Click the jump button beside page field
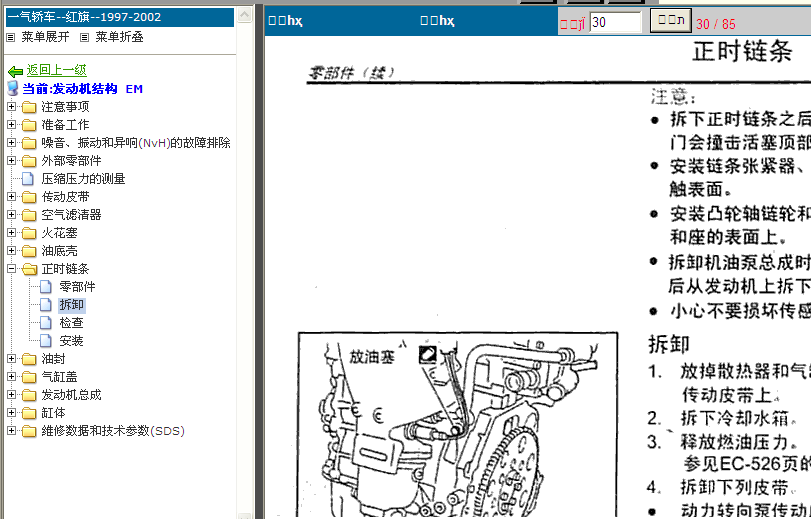This screenshot has width=811, height=519. (670, 21)
